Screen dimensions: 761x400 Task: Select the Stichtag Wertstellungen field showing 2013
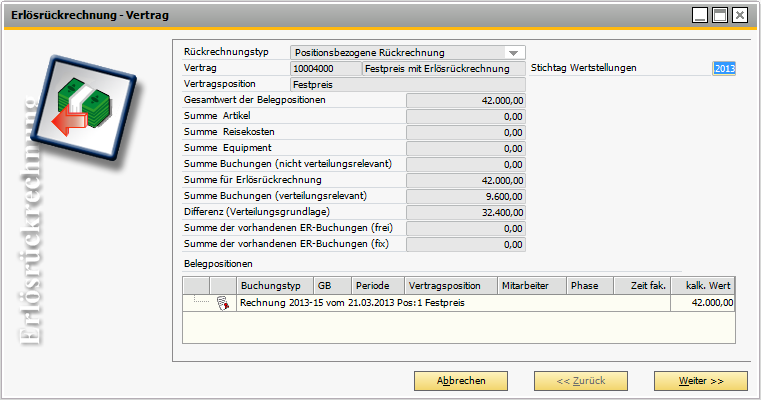pyautogui.click(x=724, y=68)
